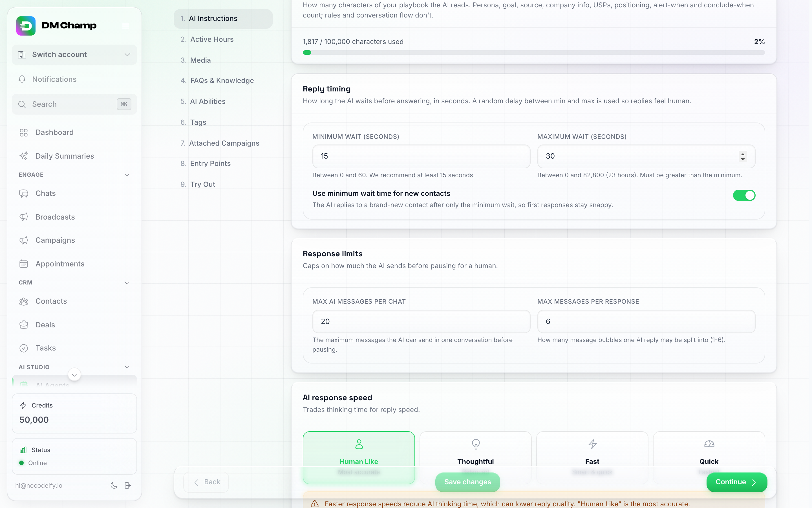Adjust Maximum wait stepper arrows

tap(743, 156)
